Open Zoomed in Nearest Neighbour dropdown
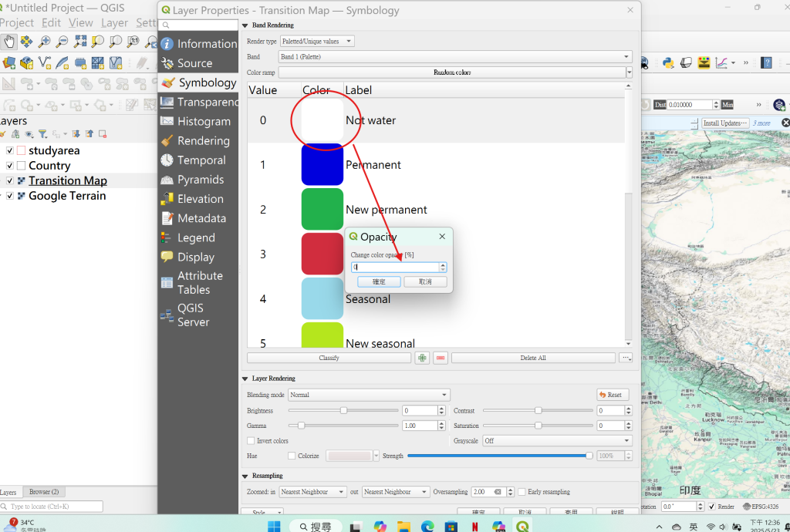The image size is (790, 532). [312, 492]
